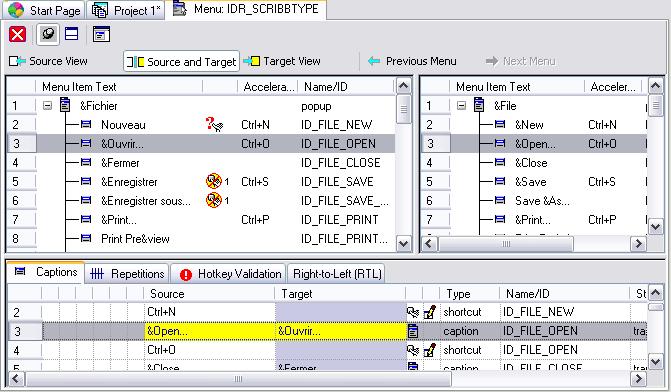Screen dimensions: 671x392
Task: Switch to Source View
Action: coord(48,61)
